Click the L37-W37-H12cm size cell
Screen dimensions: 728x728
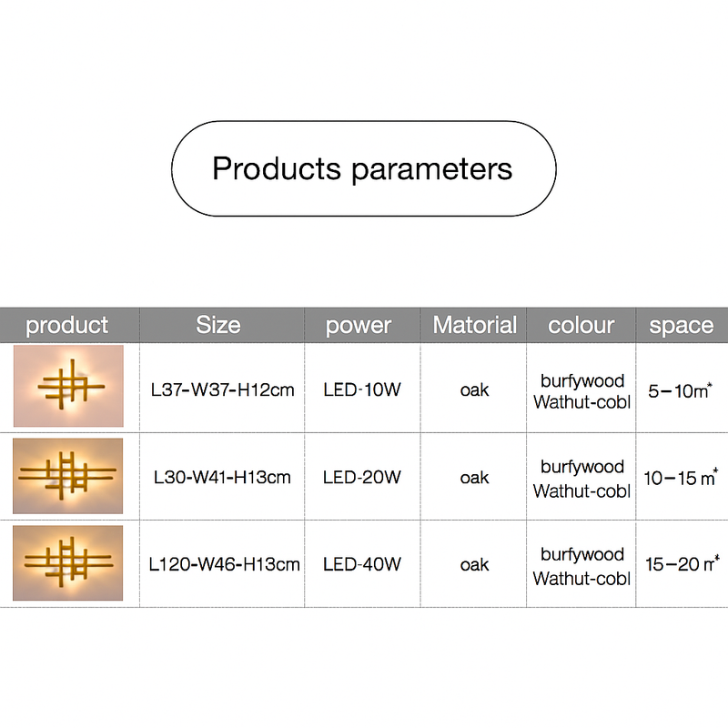(222, 390)
